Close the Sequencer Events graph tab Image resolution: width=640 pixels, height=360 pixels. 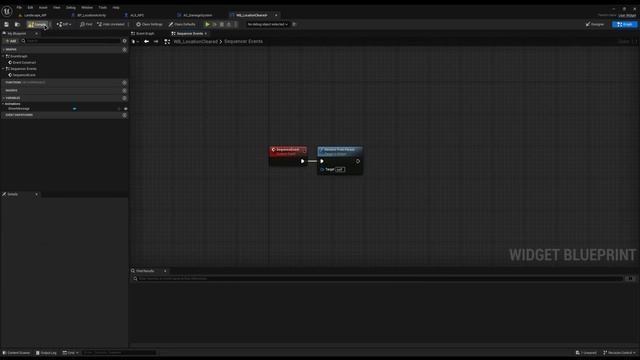coord(206,33)
